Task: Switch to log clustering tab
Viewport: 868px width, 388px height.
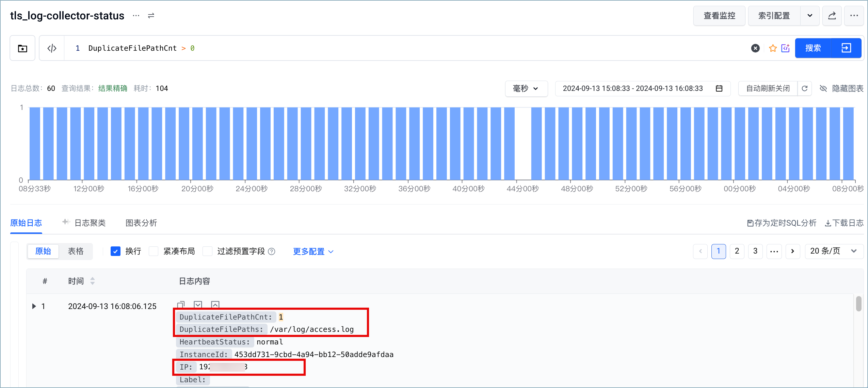Action: [84, 223]
